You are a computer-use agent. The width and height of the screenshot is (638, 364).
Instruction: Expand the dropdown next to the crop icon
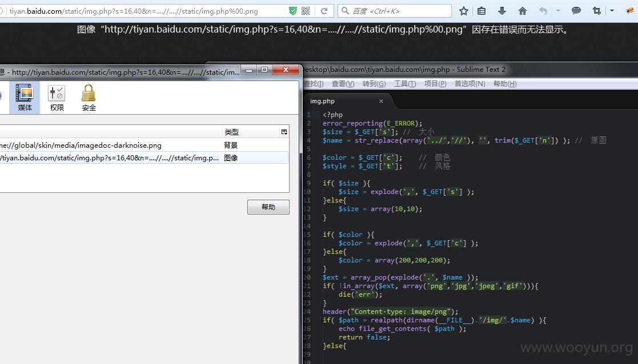pyautogui.click(x=612, y=11)
